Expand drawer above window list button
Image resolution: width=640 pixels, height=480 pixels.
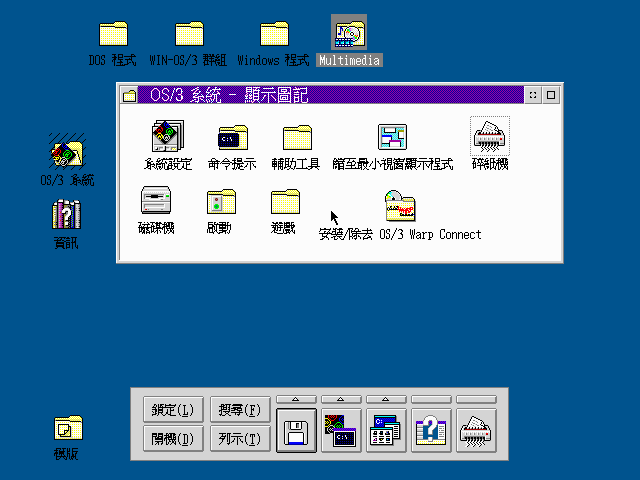click(386, 399)
